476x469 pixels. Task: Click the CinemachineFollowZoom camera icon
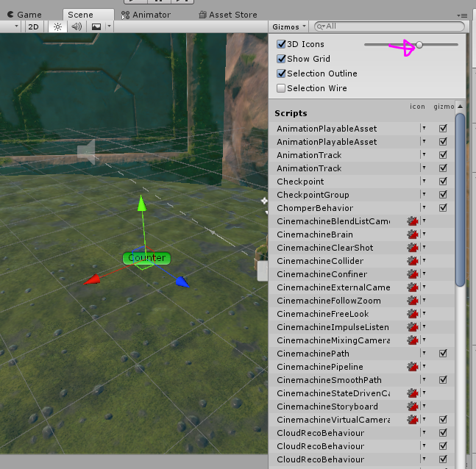click(x=413, y=301)
